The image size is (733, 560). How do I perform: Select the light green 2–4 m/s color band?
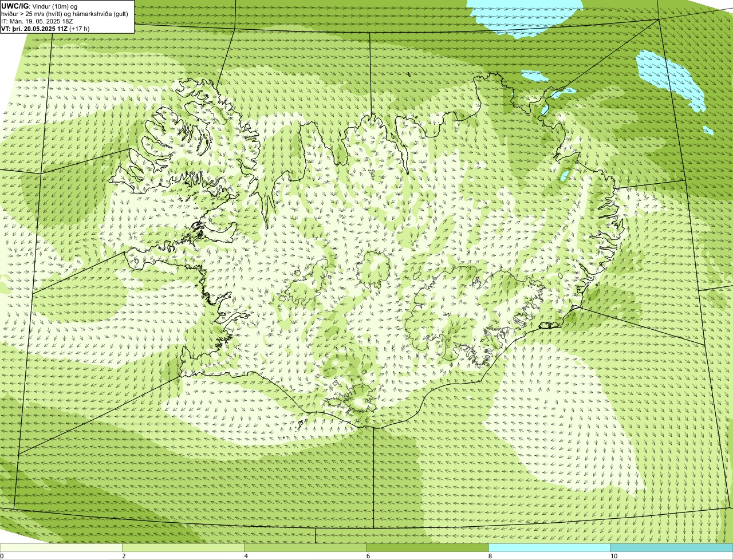(183, 548)
